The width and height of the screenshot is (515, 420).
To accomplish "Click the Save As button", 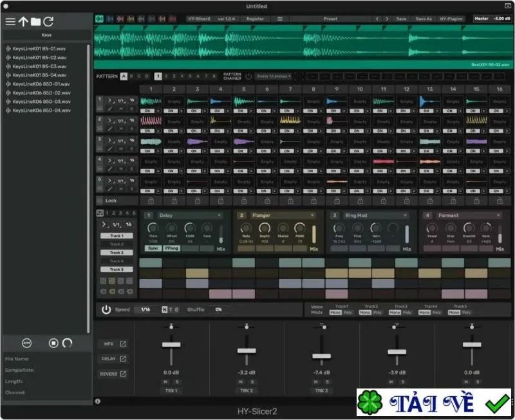I will tap(424, 19).
